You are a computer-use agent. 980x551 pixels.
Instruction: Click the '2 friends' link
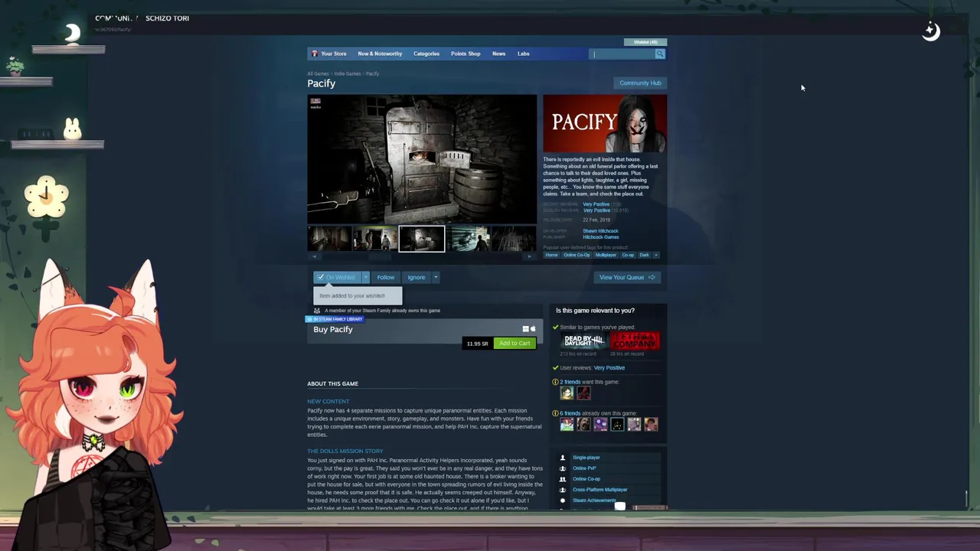(570, 382)
